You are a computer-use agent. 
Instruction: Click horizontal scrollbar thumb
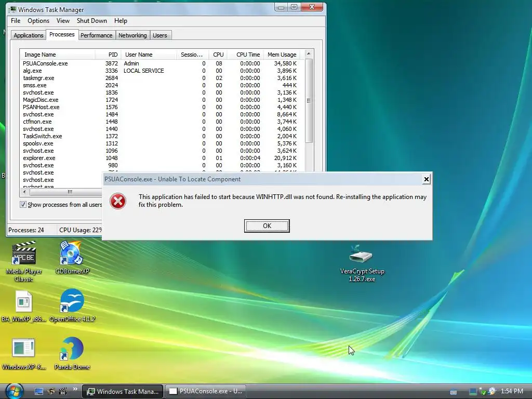point(70,192)
